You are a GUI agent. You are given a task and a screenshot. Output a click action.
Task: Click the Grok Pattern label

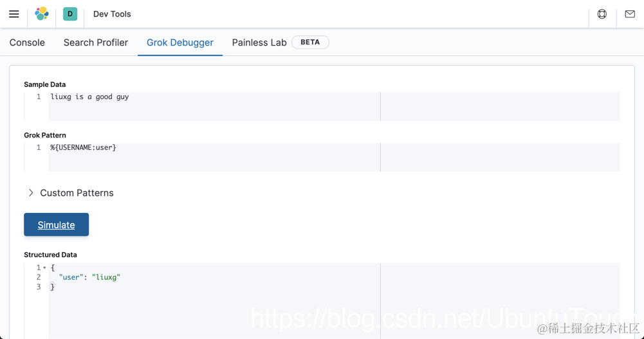(x=45, y=136)
